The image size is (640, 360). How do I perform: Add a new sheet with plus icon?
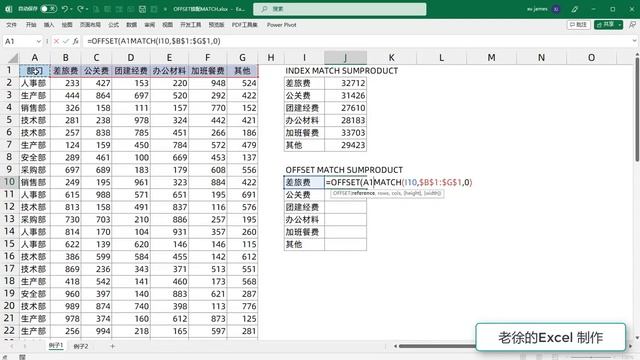click(112, 346)
